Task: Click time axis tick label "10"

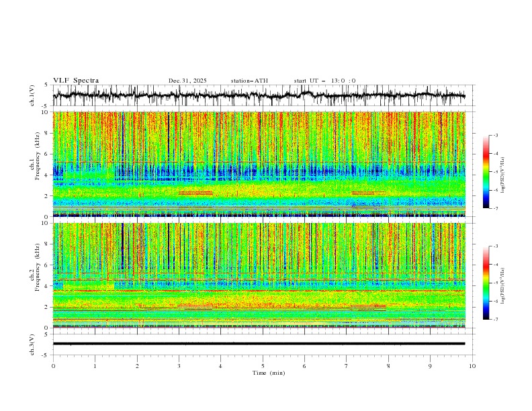Action: point(472,366)
